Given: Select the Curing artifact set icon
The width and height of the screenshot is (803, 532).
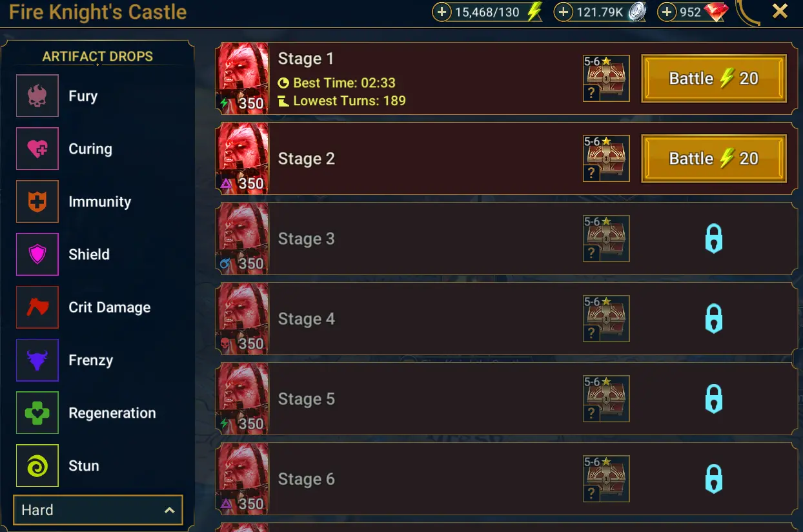Looking at the screenshot, I should click(x=37, y=148).
